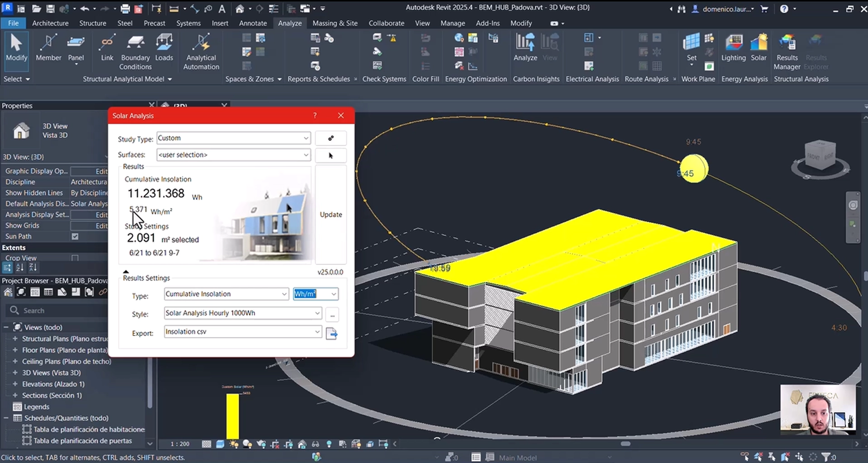Click the ellipsis button beside Style
Viewport: 868px width, 463px height.
click(332, 314)
